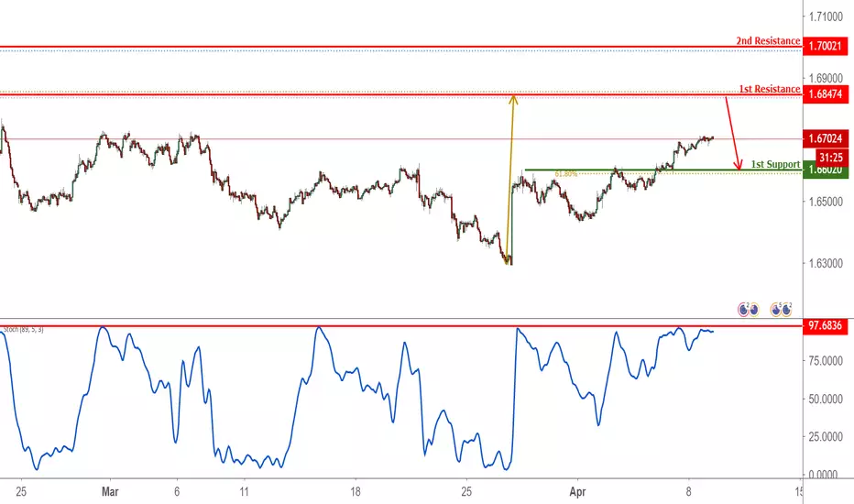Image resolution: width=854 pixels, height=504 pixels.
Task: Open the yellow-ringed event icon without badge
Action: (754, 310)
